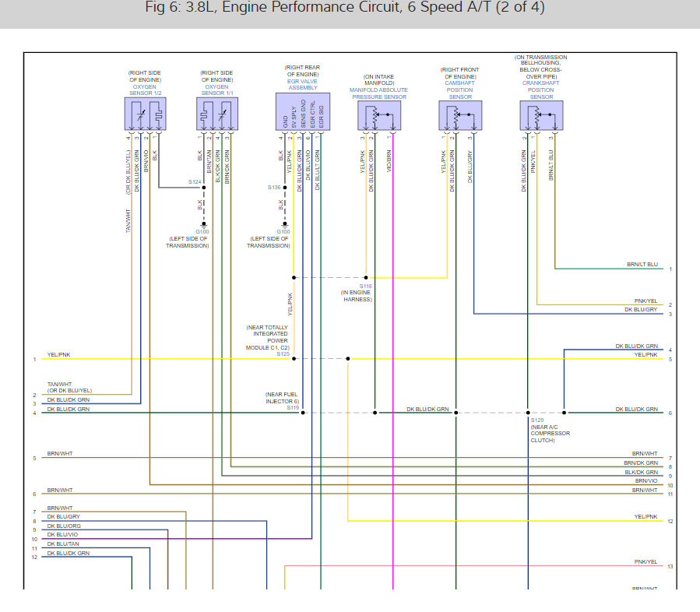This screenshot has height=612, width=700.
Task: Click the EGR Valve Assembly component box
Action: 303,111
